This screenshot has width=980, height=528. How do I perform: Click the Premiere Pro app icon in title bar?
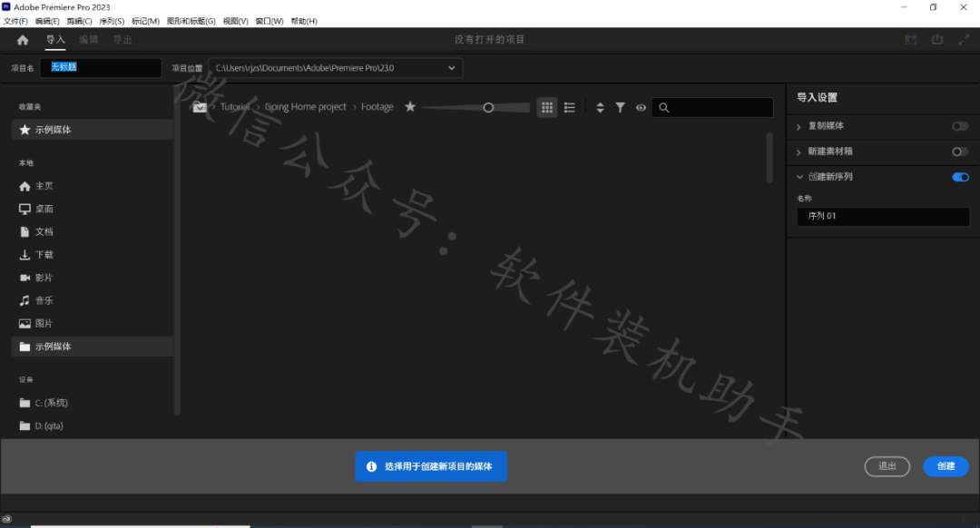point(6,7)
